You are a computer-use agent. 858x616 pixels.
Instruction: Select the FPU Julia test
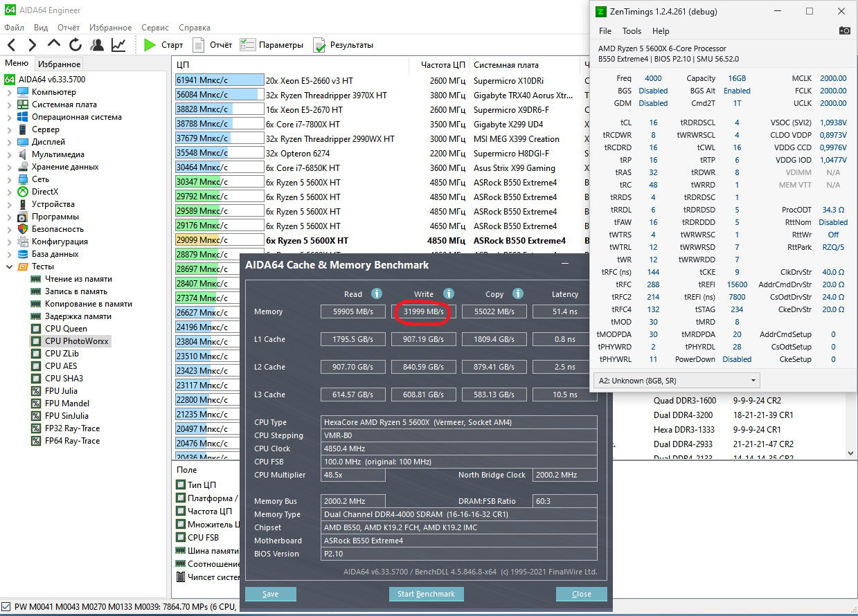(x=61, y=391)
